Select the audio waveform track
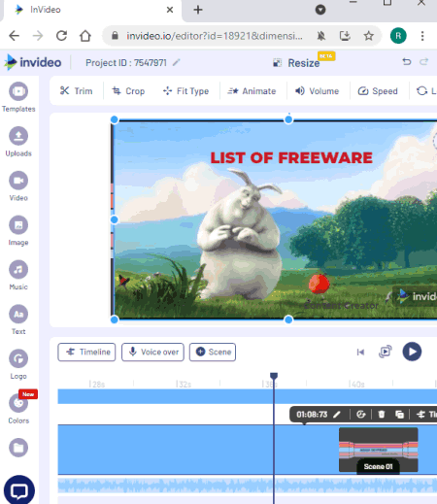Viewport: 437px width, 504px height. click(248, 486)
